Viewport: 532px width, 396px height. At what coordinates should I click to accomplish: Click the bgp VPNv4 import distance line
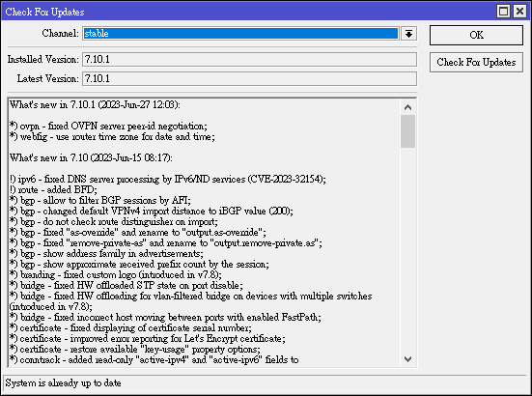[152, 212]
